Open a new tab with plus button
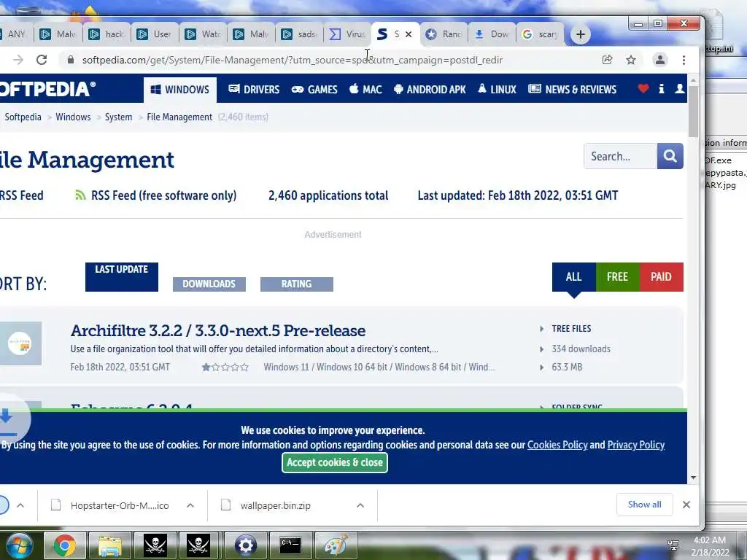 pos(580,34)
